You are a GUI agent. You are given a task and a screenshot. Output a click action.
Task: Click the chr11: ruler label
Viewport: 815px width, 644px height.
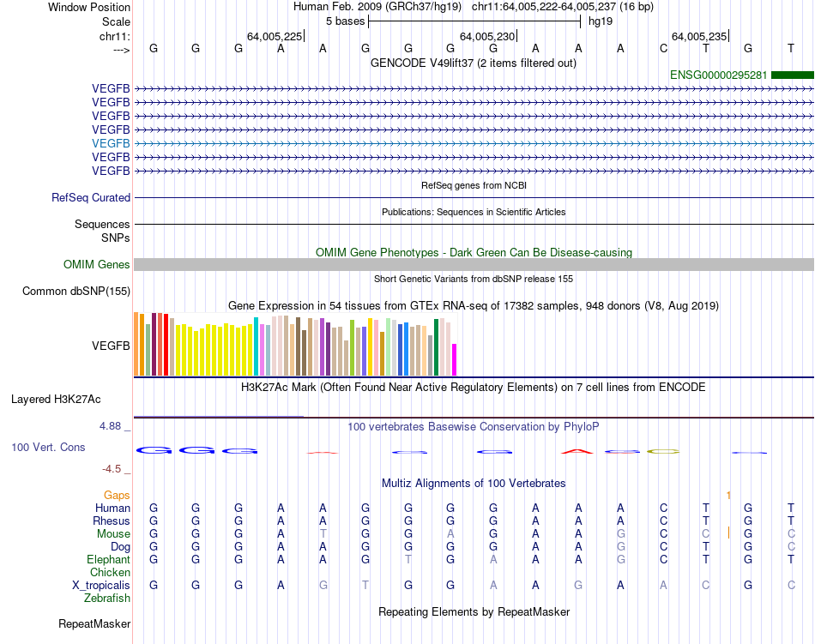(x=114, y=37)
